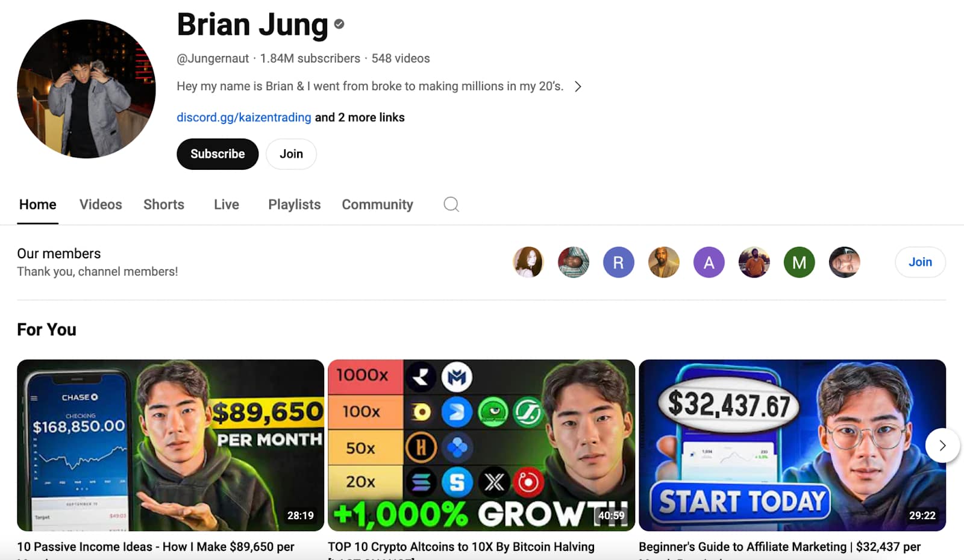Show next videos with the carousel arrow

click(942, 446)
